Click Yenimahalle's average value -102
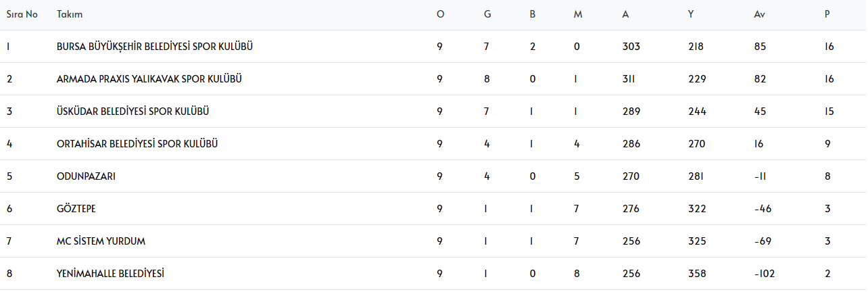The width and height of the screenshot is (868, 294). pos(765,274)
